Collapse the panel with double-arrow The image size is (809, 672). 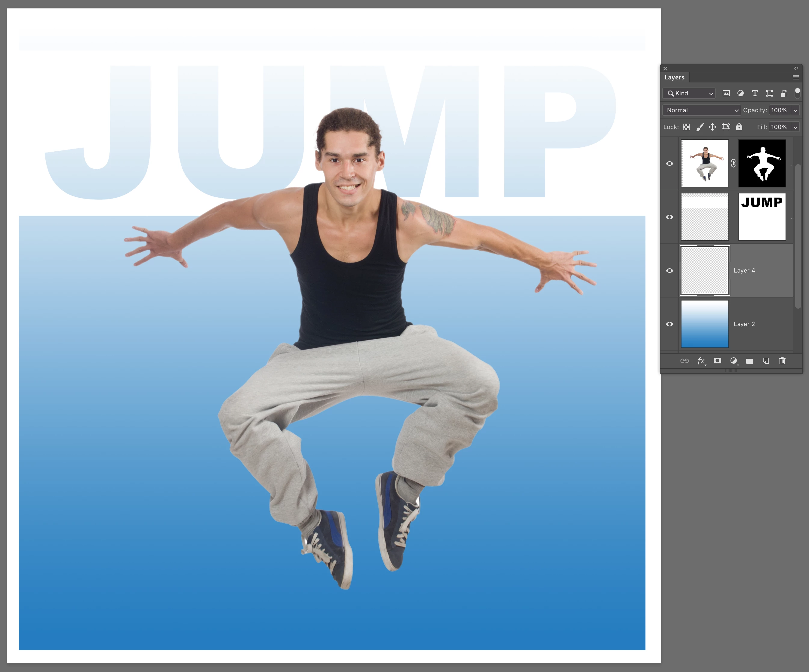(796, 68)
